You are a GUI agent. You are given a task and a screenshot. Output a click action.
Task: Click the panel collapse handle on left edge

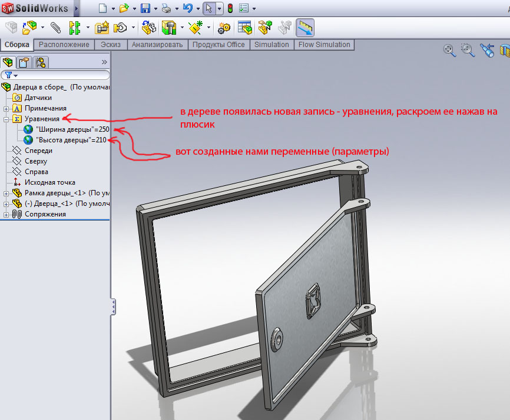[x=113, y=306]
